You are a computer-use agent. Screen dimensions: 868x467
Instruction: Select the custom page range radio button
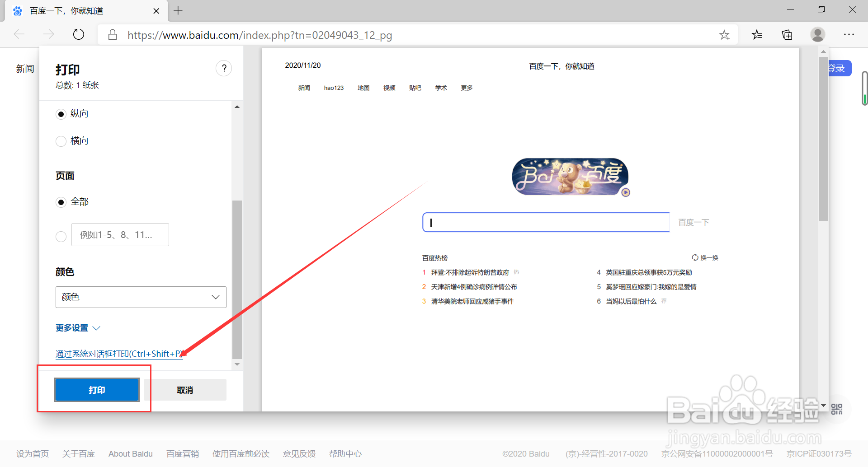pos(61,237)
